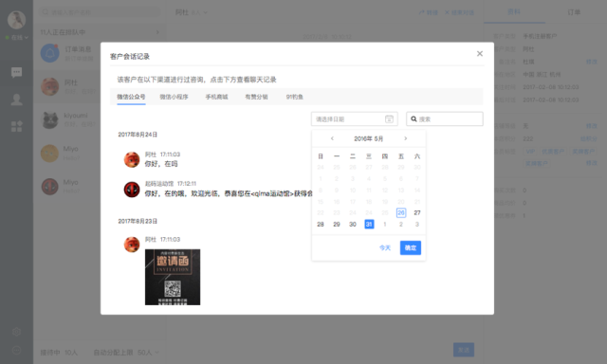Screen dimensions: 607x364
Task: Click the calendar icon in date field
Action: [389, 118]
